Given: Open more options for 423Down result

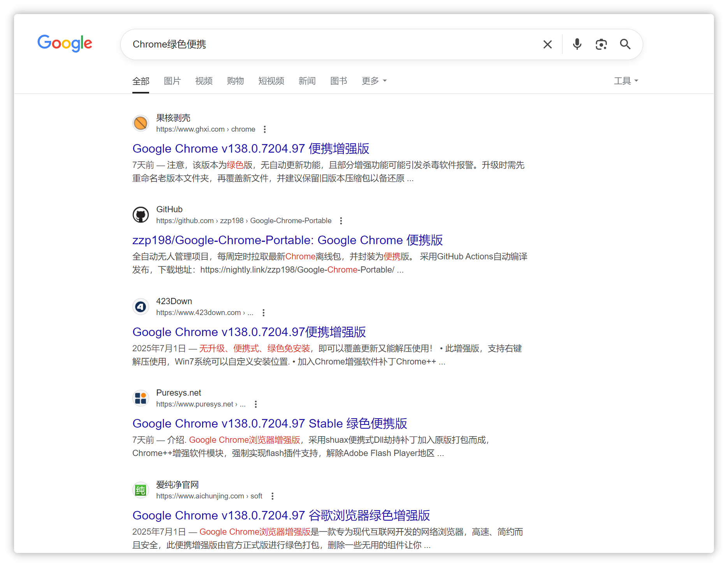Looking at the screenshot, I should [264, 313].
